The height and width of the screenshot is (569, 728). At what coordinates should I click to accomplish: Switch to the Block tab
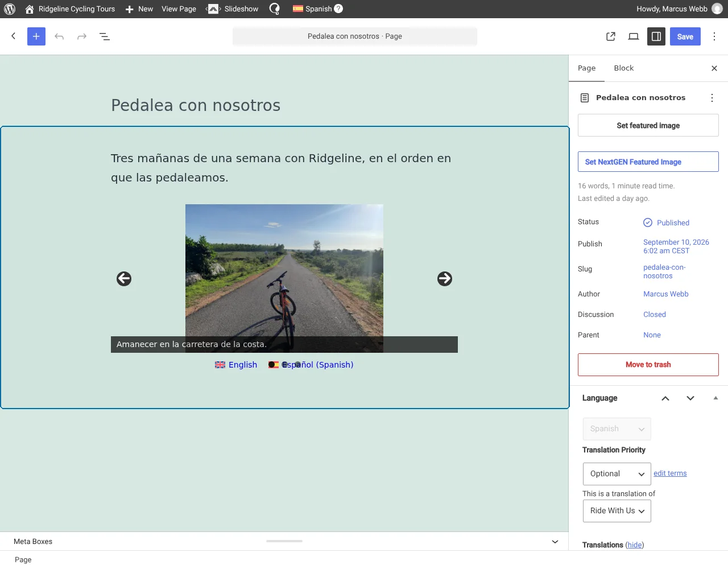[624, 68]
